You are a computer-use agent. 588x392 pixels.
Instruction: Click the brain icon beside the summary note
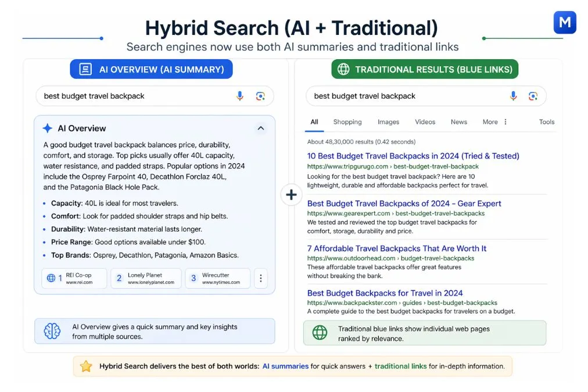click(52, 331)
